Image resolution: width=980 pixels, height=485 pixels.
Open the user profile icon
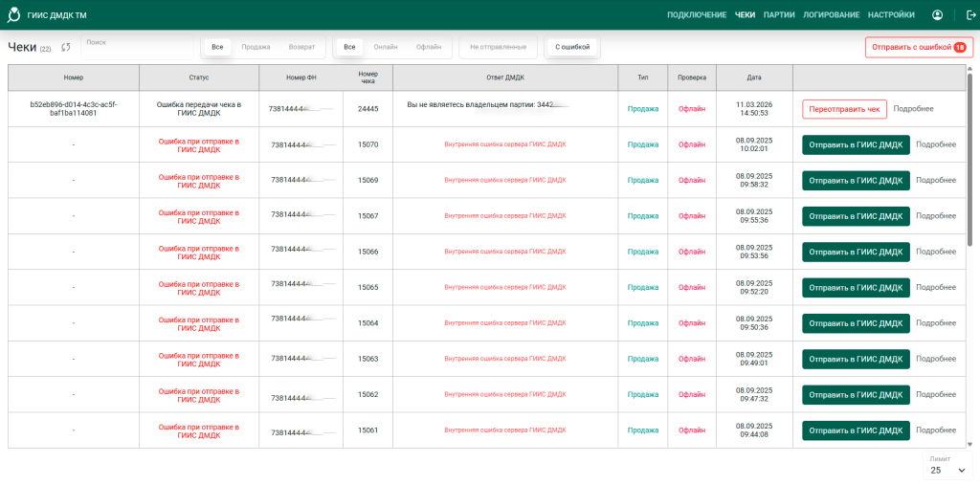point(937,15)
